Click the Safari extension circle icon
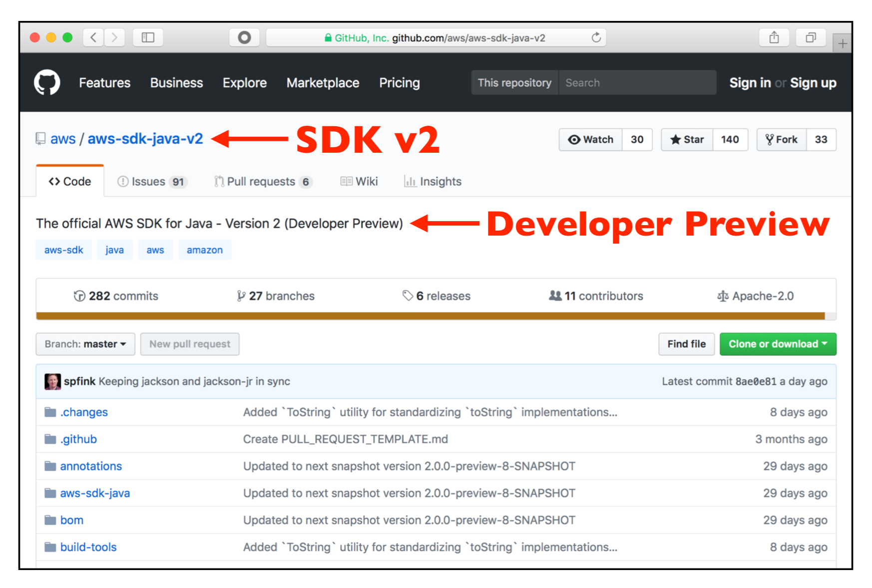Screen dimensions: 872x588 point(244,37)
